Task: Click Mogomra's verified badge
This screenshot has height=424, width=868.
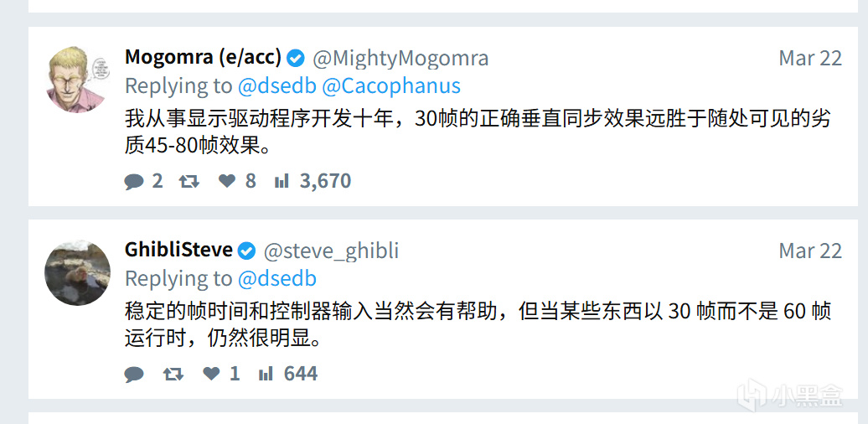Action: pos(296,58)
